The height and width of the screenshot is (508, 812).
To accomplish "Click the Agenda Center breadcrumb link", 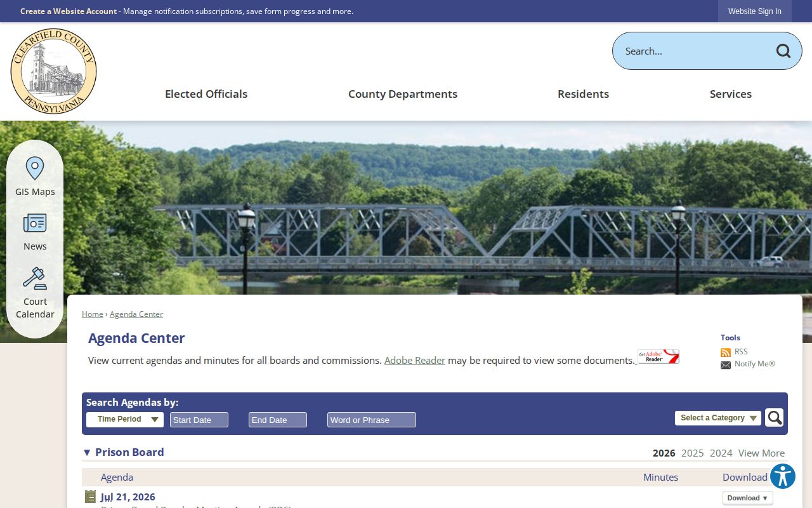I will pyautogui.click(x=136, y=314).
